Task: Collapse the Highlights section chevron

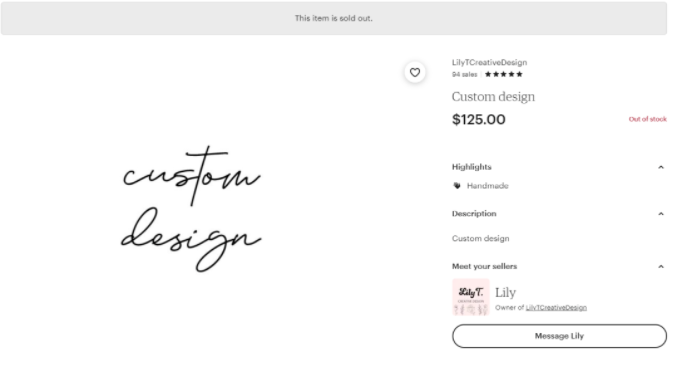Action: click(x=661, y=167)
